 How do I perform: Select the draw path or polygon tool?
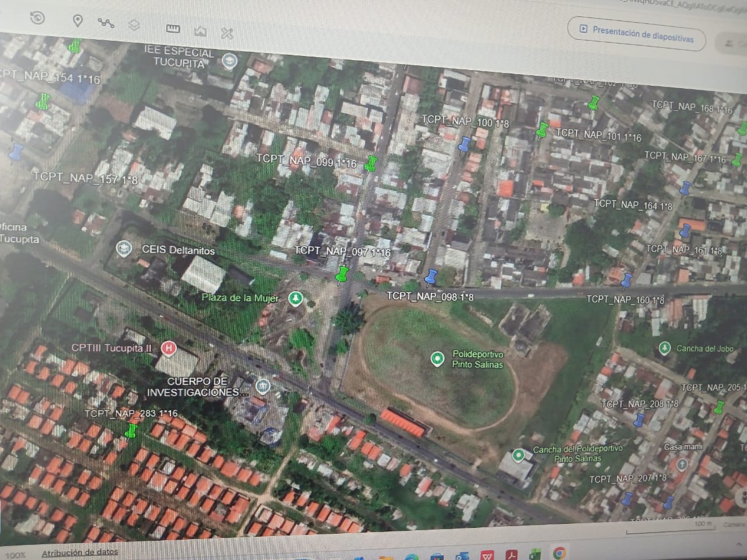pos(106,23)
